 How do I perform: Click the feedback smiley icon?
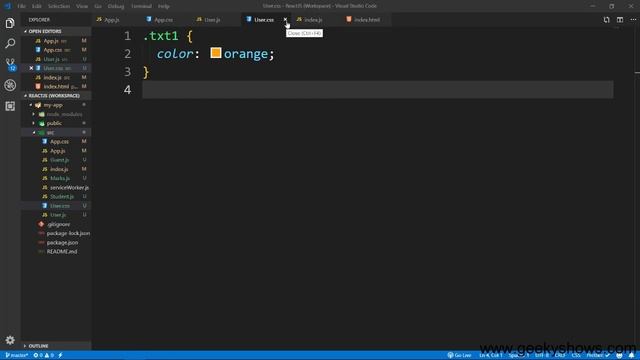(620, 355)
